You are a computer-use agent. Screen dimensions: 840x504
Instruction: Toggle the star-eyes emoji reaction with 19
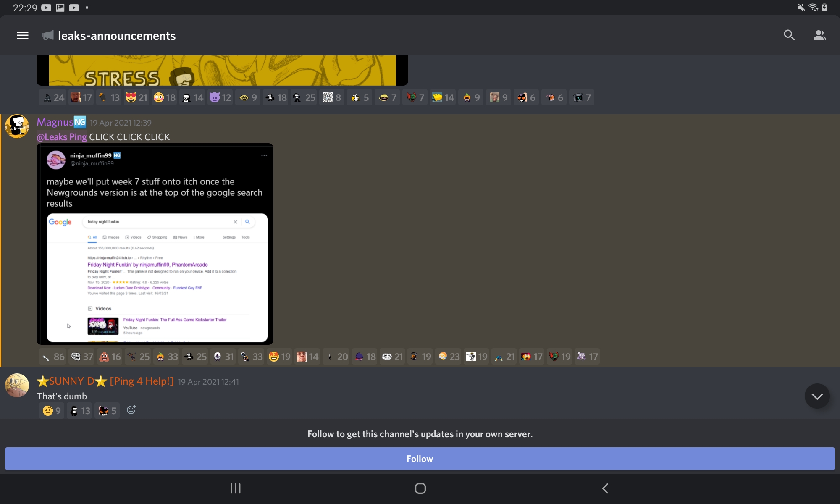pos(280,357)
